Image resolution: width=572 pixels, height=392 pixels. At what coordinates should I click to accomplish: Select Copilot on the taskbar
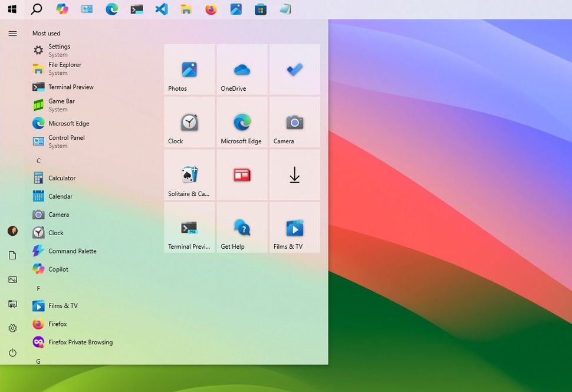click(x=62, y=9)
